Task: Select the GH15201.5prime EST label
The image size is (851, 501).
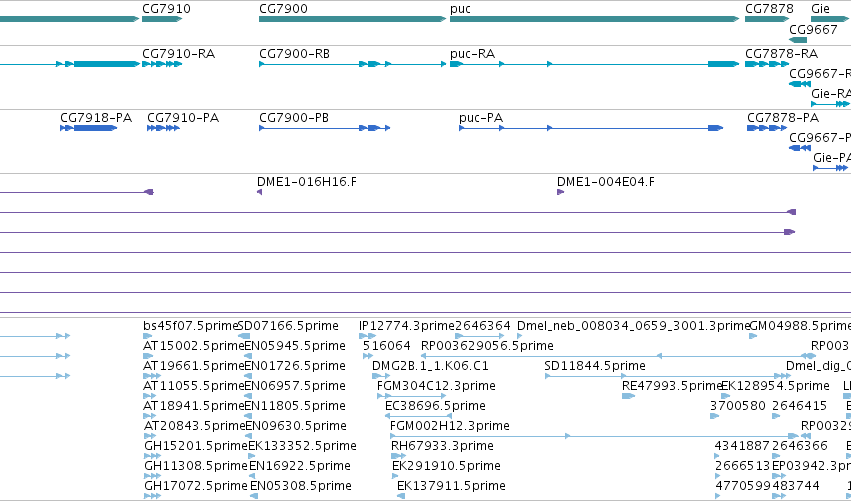Action: (x=195, y=446)
